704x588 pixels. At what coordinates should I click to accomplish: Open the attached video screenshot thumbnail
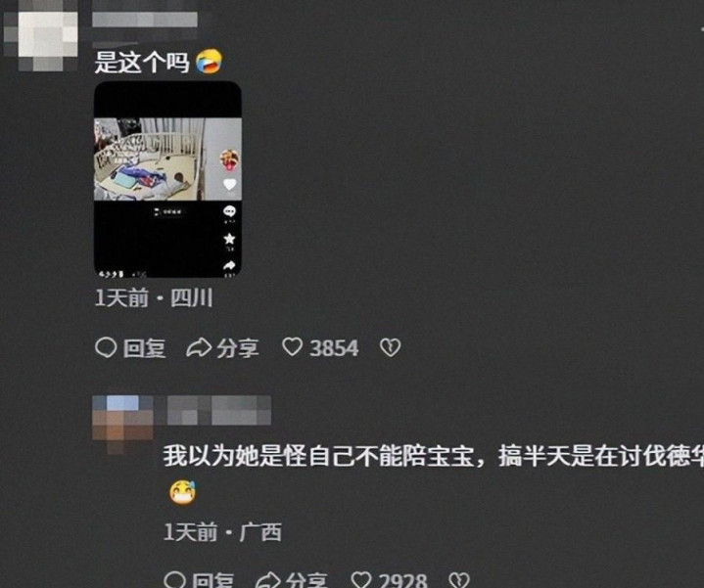[x=167, y=179]
